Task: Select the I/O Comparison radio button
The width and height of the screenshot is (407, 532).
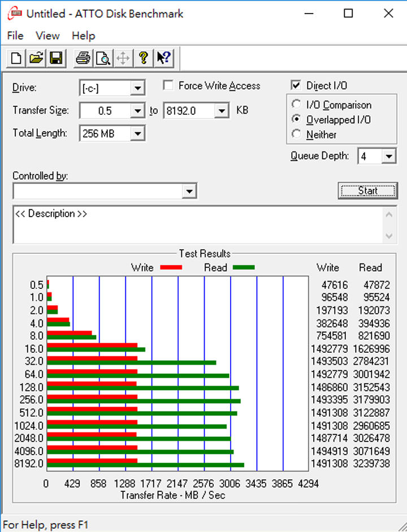Action: pos(296,105)
